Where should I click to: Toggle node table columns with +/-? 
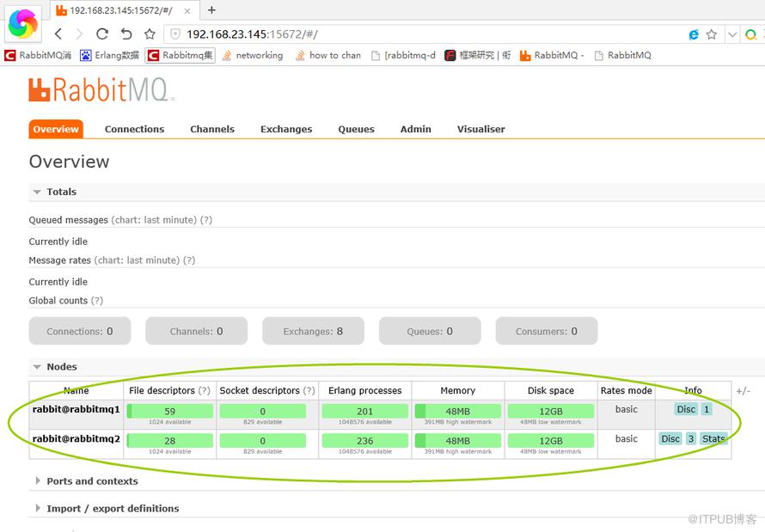[x=743, y=391]
